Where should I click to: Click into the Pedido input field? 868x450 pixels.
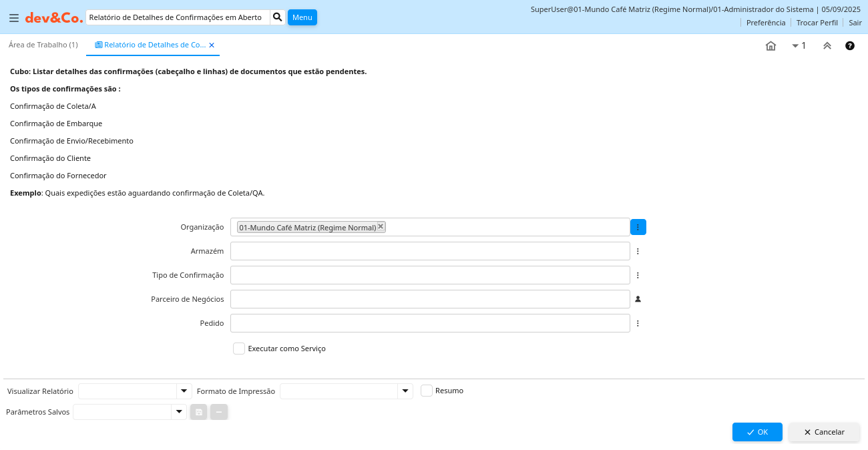click(430, 323)
